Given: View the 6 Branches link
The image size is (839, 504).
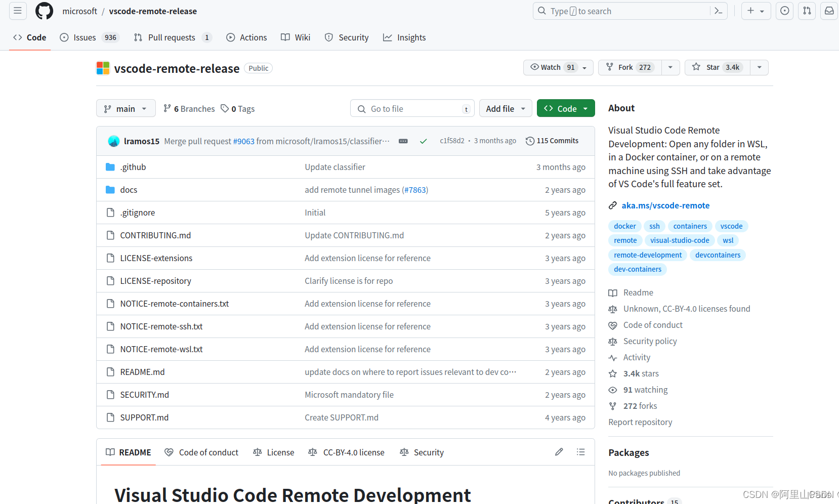Looking at the screenshot, I should 189,109.
